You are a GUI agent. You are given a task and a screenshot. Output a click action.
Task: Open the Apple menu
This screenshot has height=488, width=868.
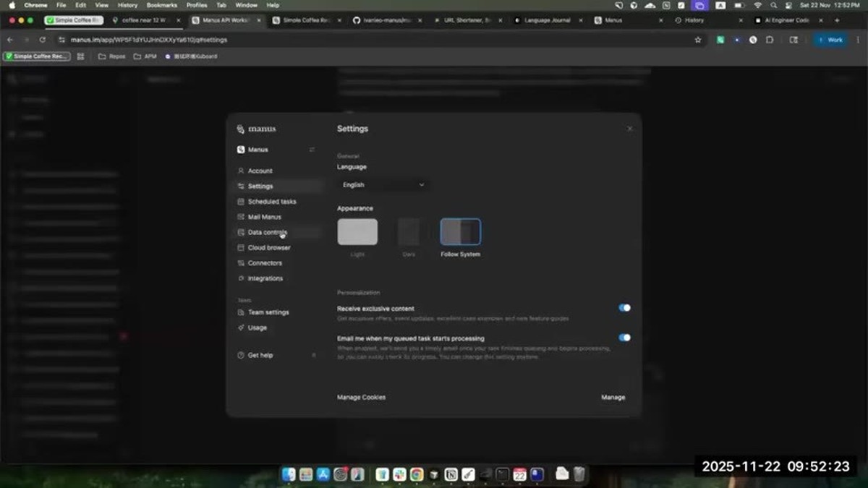pyautogui.click(x=12, y=5)
